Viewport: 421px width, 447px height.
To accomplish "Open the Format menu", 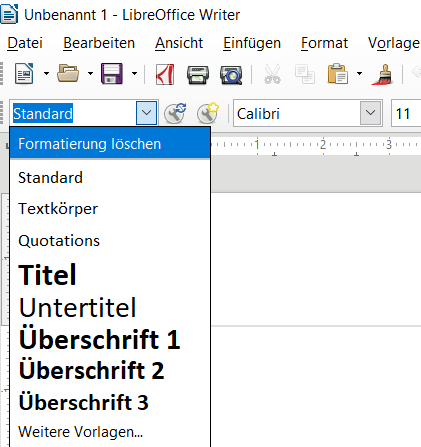I will 324,43.
